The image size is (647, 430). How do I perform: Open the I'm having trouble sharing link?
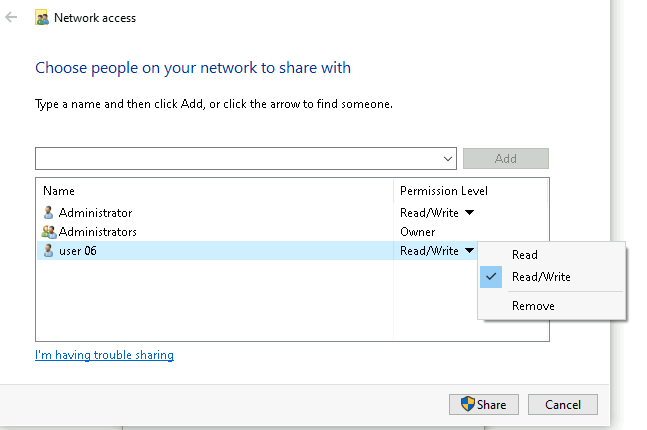pyautogui.click(x=104, y=355)
